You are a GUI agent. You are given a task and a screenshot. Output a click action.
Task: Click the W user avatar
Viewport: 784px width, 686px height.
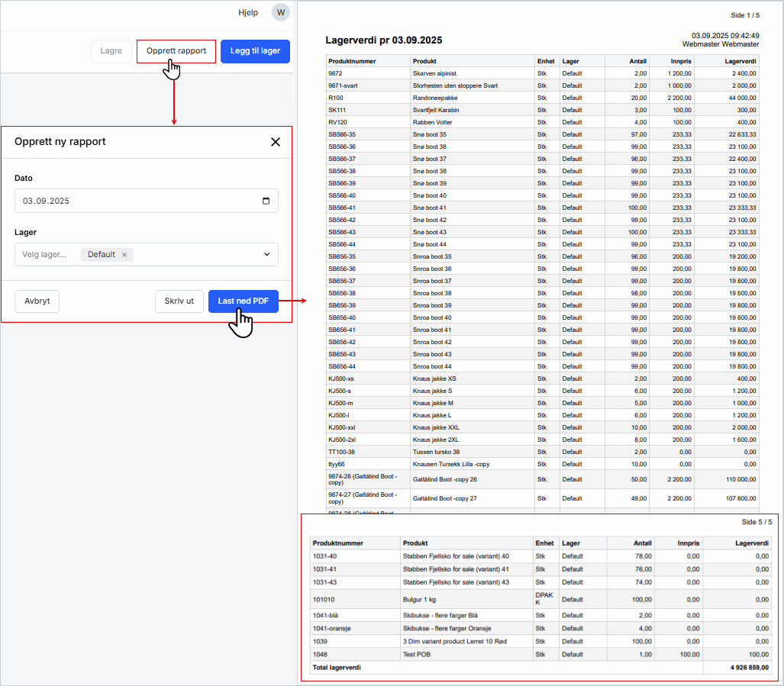coord(281,12)
